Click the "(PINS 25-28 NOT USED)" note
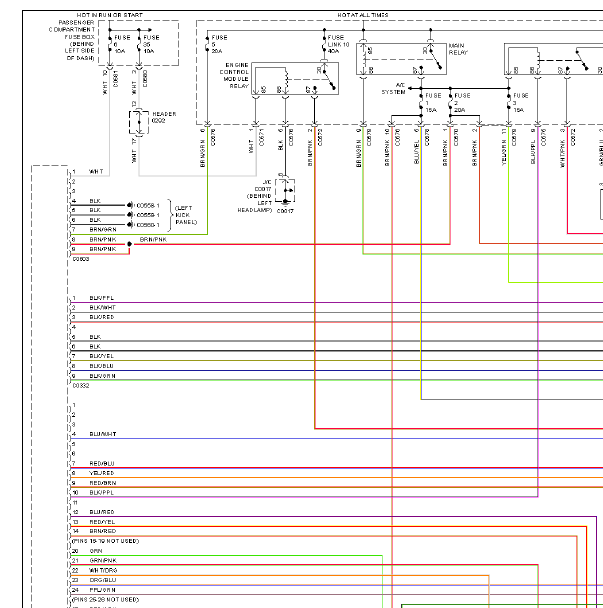Viewport: 603px width, 608px height. tap(105, 599)
